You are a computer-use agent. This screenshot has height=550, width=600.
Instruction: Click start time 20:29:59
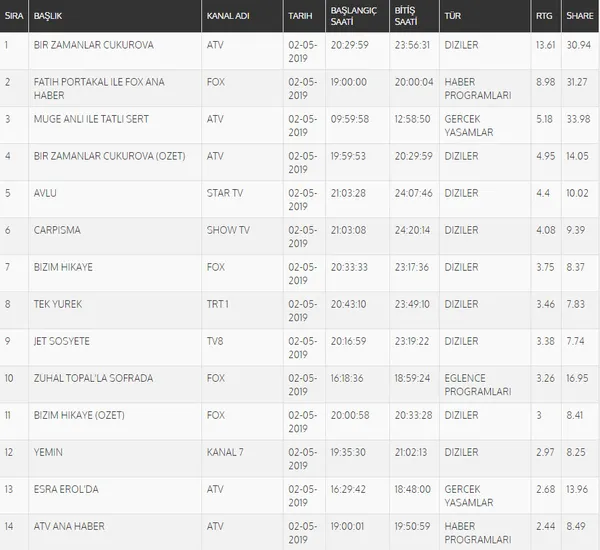click(349, 45)
